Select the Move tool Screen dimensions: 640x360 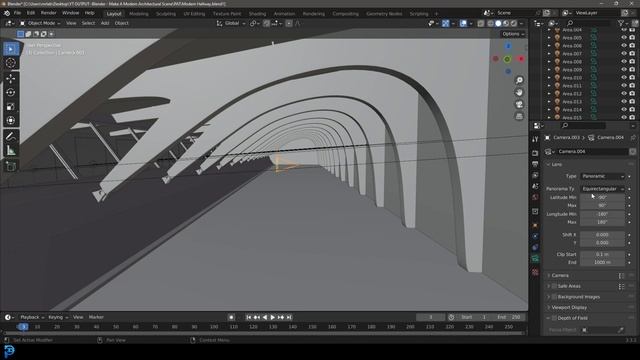pos(11,78)
